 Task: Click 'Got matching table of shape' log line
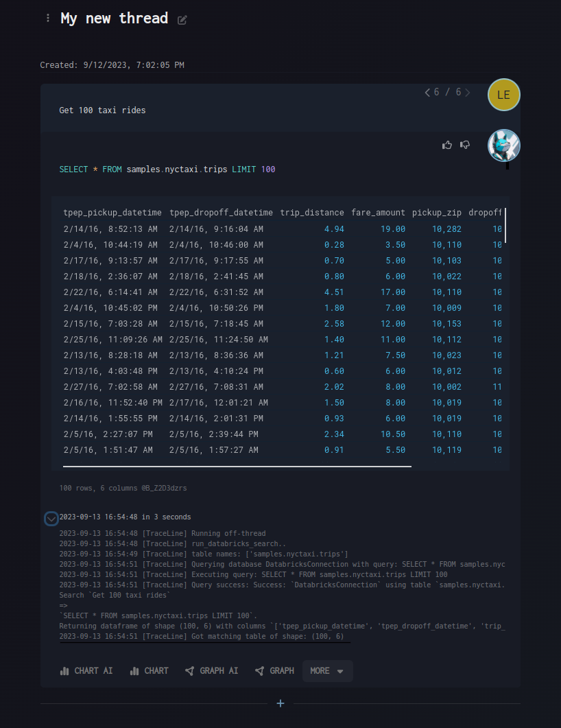tap(202, 636)
